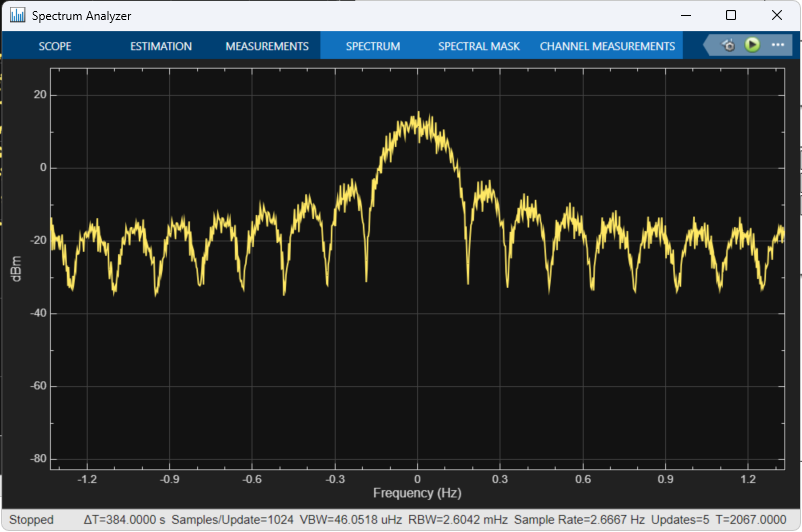
Task: Click the dBm y-axis label
Action: point(16,269)
